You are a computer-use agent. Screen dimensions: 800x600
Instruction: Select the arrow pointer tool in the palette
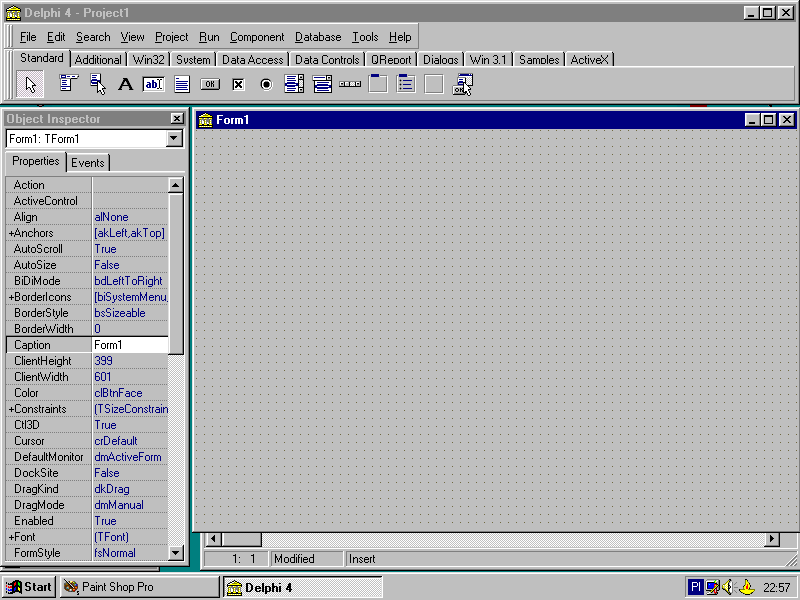click(30, 85)
